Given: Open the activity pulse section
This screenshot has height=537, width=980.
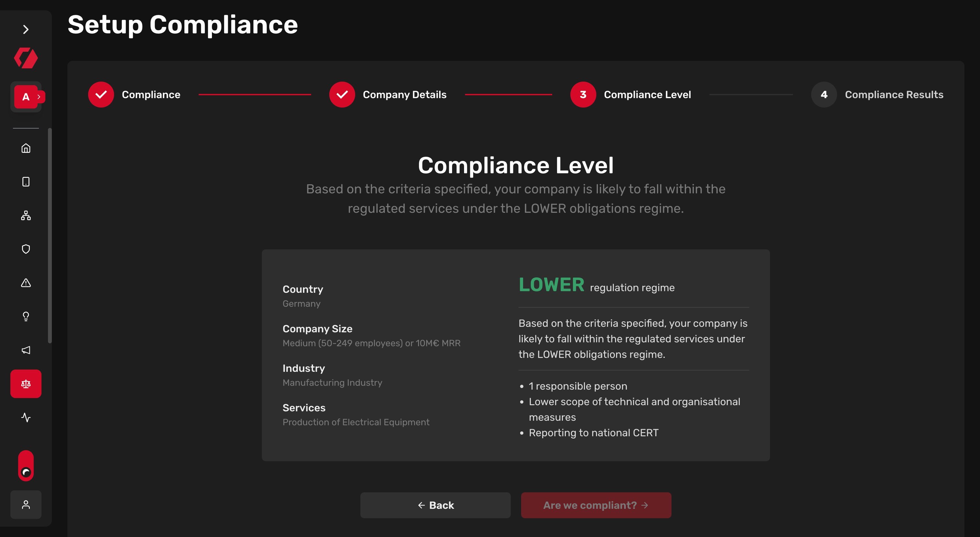Looking at the screenshot, I should click(x=26, y=417).
